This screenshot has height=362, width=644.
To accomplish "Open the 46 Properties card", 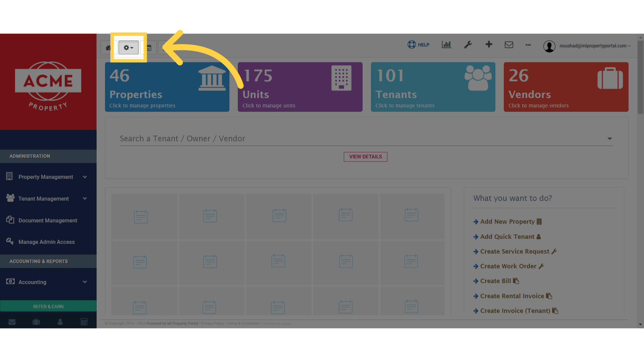I will click(167, 87).
